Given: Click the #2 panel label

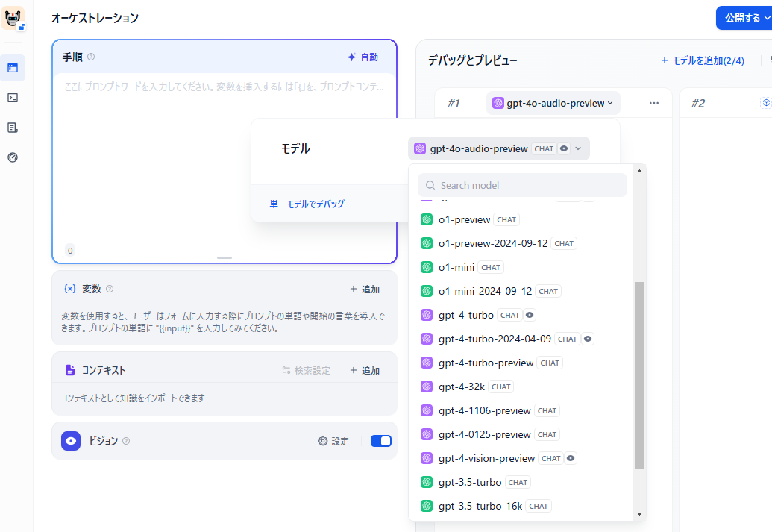Looking at the screenshot, I should [x=697, y=103].
